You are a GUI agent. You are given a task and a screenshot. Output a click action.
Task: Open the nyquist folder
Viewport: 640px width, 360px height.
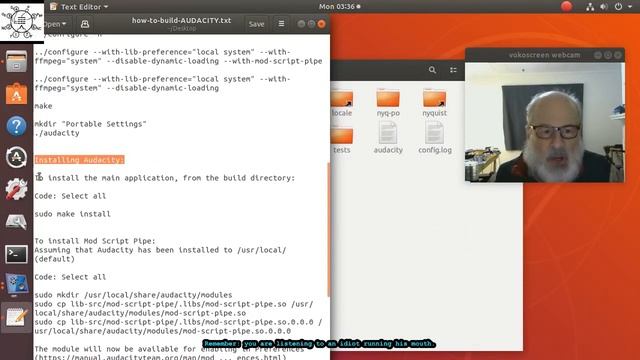[x=434, y=103]
